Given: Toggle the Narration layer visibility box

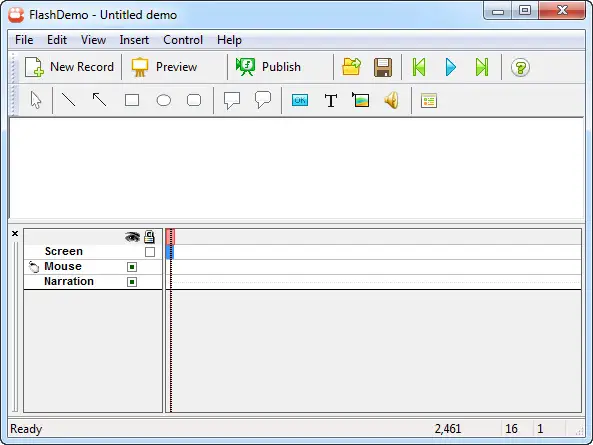Looking at the screenshot, I should click(x=132, y=282).
